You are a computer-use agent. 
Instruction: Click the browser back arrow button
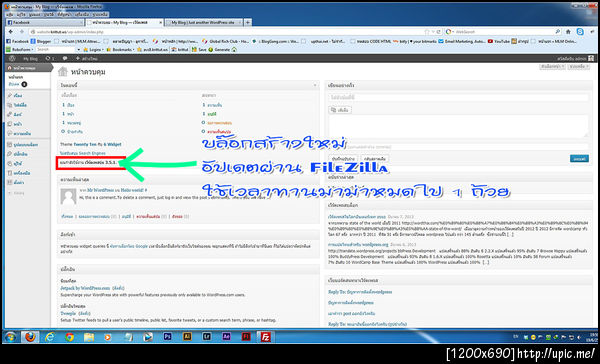[11, 32]
